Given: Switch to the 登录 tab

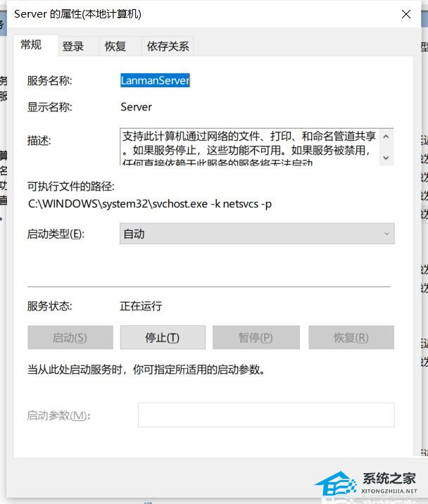Looking at the screenshot, I should click(x=73, y=46).
